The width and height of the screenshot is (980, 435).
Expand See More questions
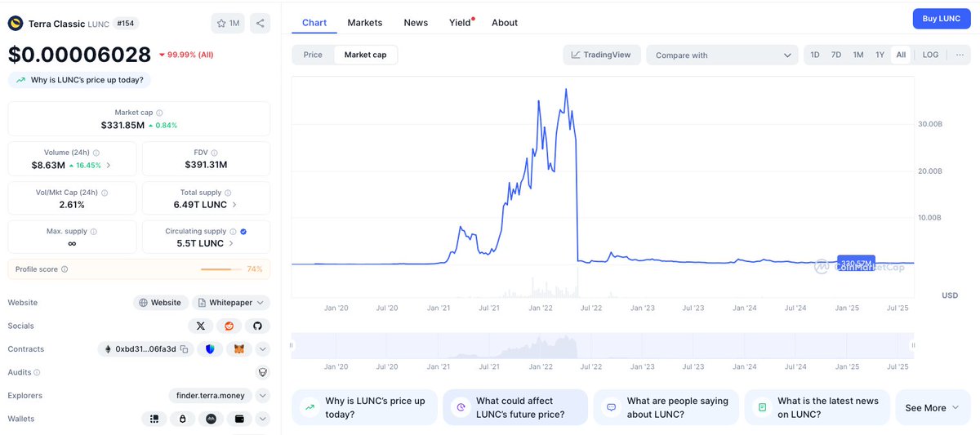click(x=932, y=407)
